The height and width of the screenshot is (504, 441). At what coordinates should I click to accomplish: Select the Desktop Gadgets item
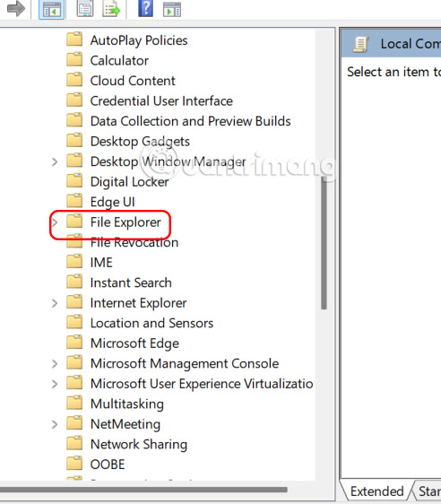(x=140, y=142)
